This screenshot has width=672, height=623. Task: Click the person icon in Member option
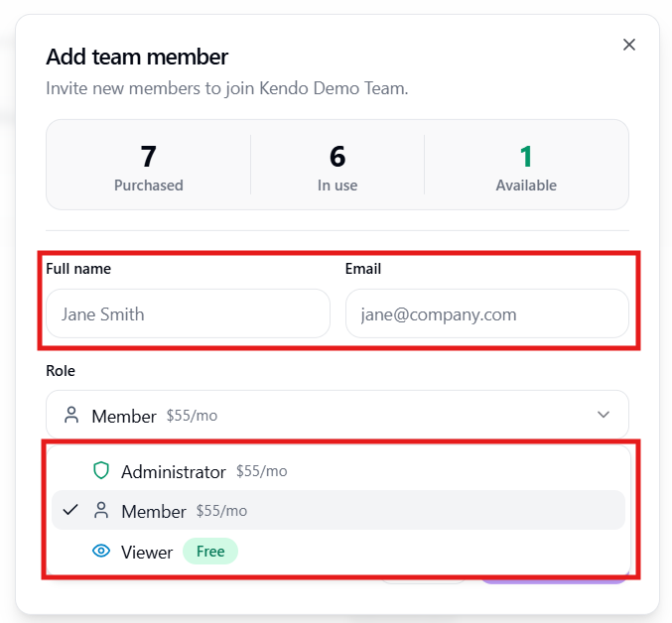tap(100, 511)
